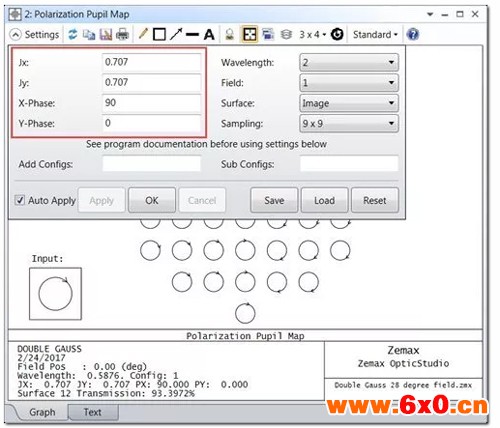Click the refresh update icon in toolbar
This screenshot has height=428, width=500.
click(x=72, y=34)
